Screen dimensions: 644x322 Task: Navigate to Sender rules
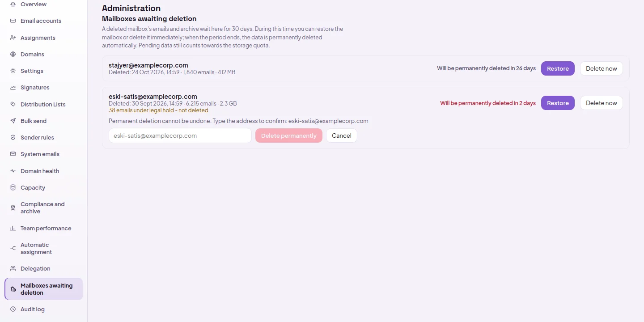point(44,137)
